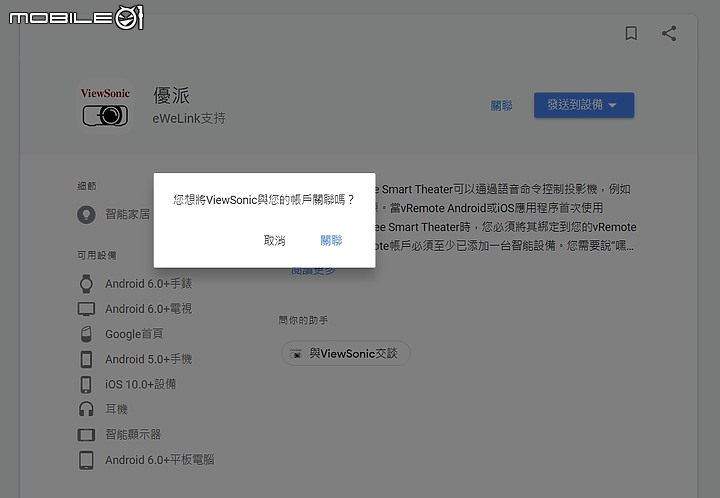Click the headphones icon next to 耳機
This screenshot has width=720, height=498.
coord(86,409)
